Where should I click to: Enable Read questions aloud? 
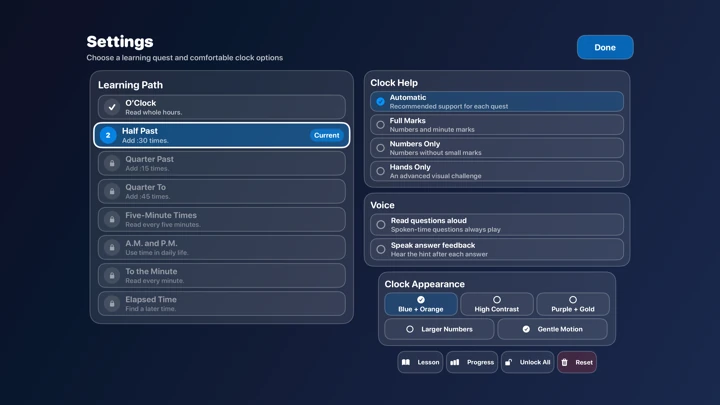497,225
